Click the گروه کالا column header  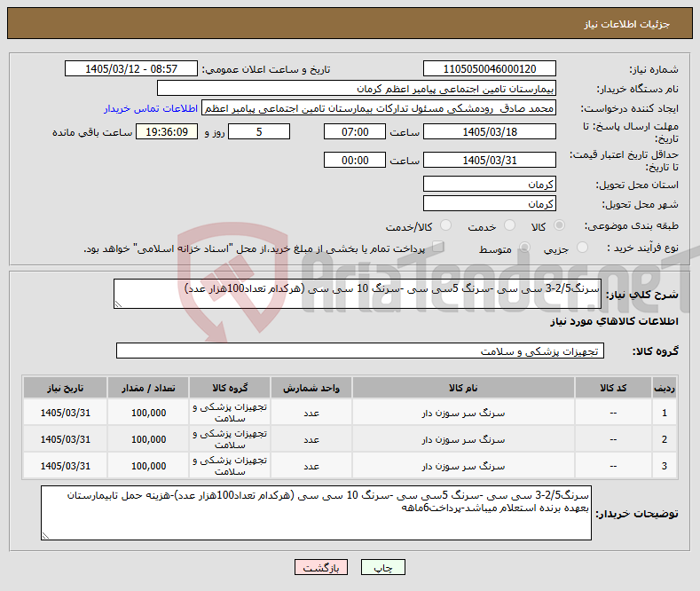(230, 388)
